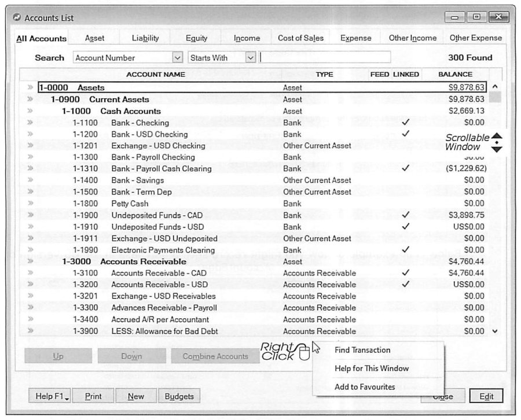
Task: Click the Up button
Action: [58, 356]
